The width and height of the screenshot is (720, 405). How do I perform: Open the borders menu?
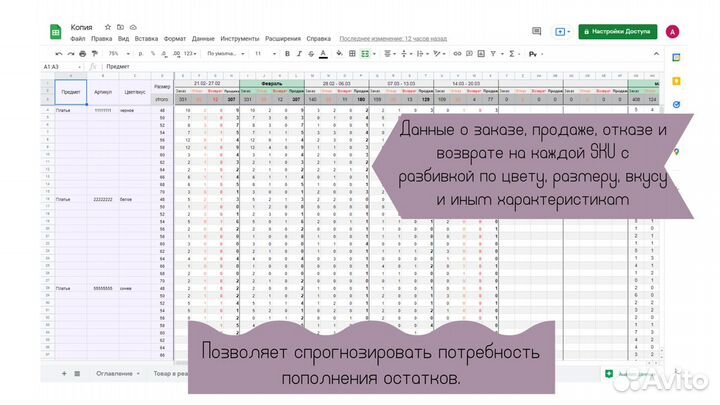click(x=352, y=54)
